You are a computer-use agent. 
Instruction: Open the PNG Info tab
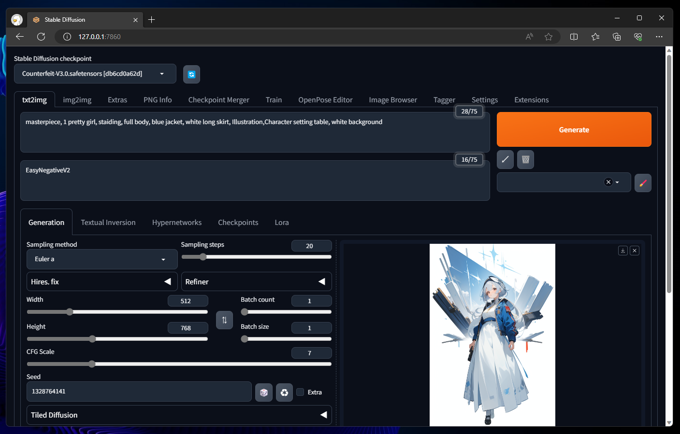pos(157,100)
